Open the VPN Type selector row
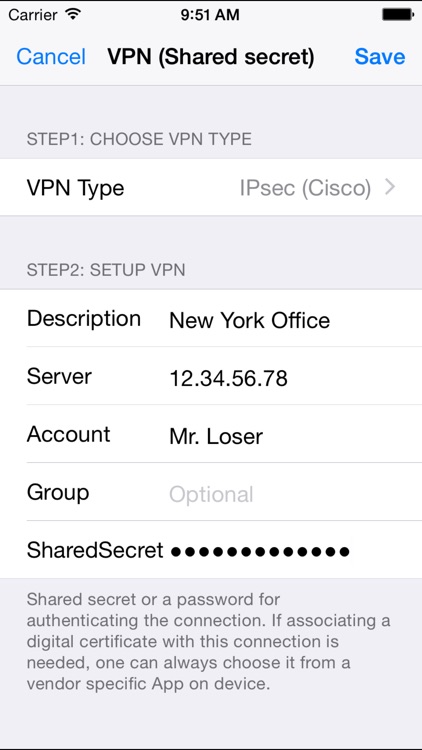This screenshot has height=750, width=422. (211, 188)
